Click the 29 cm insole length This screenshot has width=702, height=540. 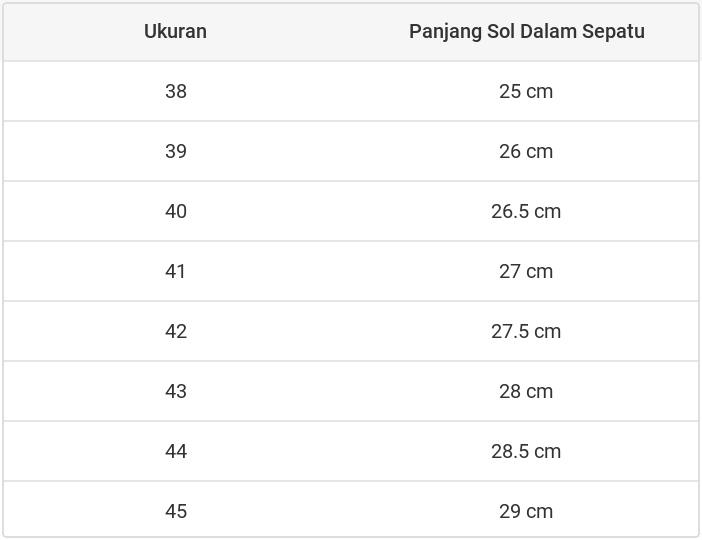tap(526, 511)
